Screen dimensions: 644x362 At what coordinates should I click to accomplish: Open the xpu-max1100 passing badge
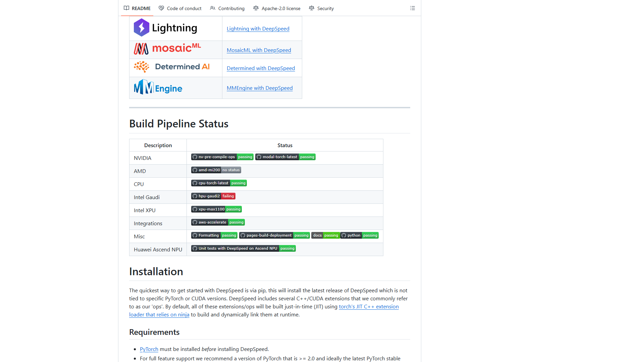point(216,209)
